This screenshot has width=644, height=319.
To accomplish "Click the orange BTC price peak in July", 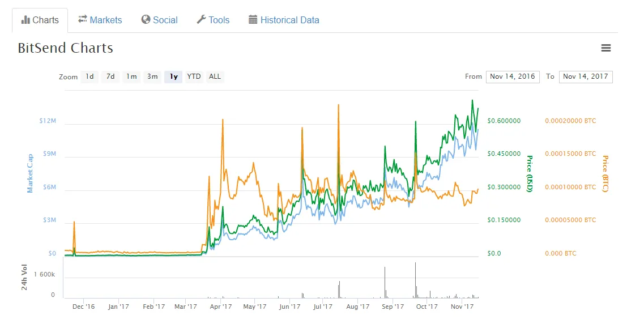I will pos(338,105).
